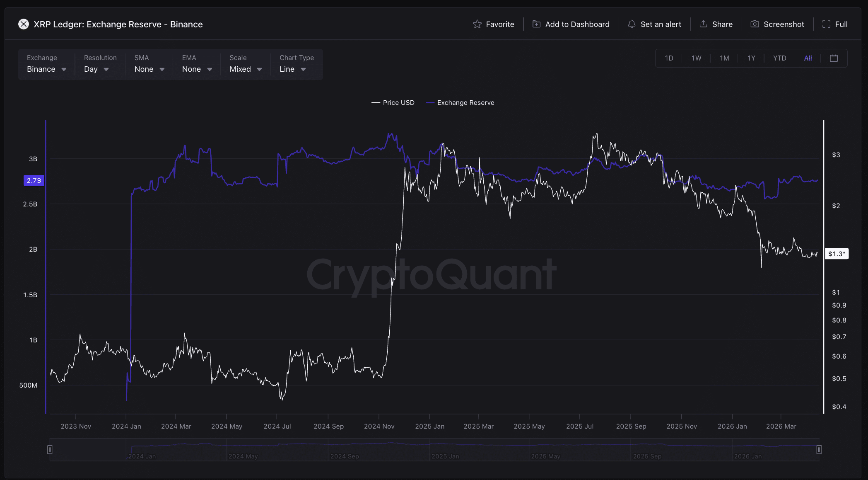
Task: Click Set an alert text
Action: click(x=661, y=24)
